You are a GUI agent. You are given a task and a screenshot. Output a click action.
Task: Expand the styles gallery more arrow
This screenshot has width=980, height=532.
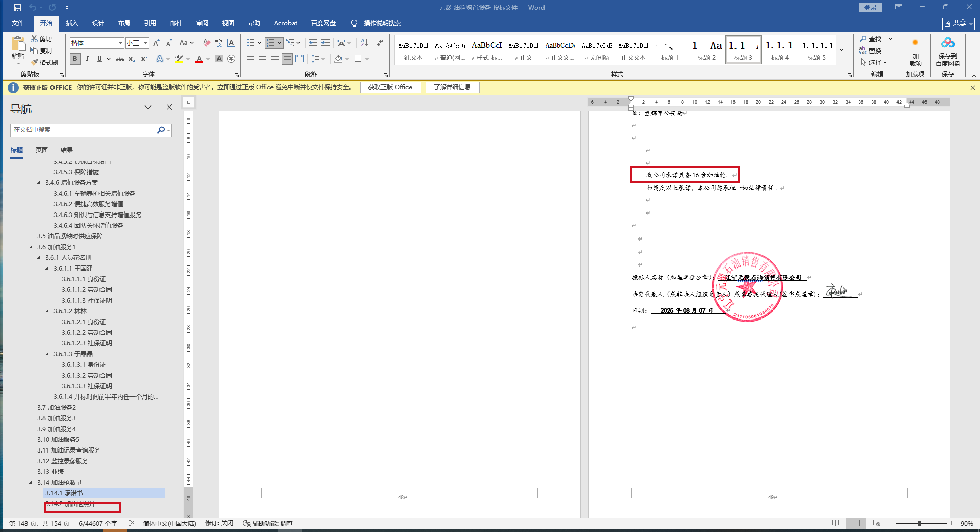pyautogui.click(x=842, y=49)
